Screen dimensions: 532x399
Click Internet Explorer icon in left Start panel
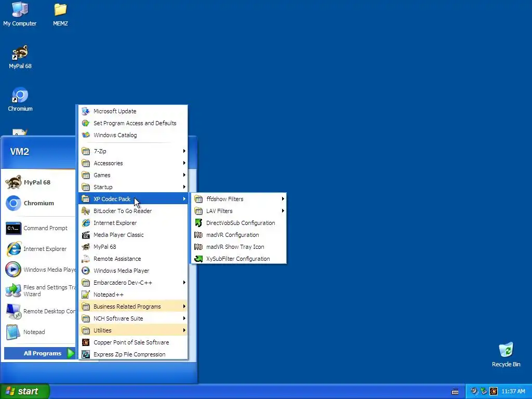click(13, 249)
